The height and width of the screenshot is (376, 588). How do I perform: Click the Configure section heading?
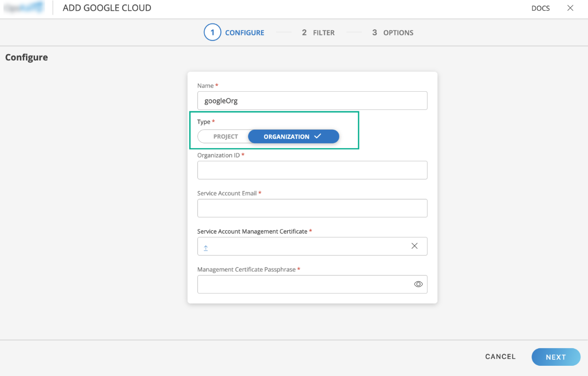(26, 58)
